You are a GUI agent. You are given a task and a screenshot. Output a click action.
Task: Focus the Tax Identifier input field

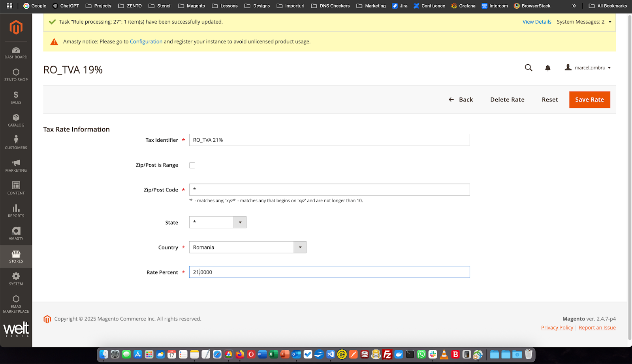point(329,140)
